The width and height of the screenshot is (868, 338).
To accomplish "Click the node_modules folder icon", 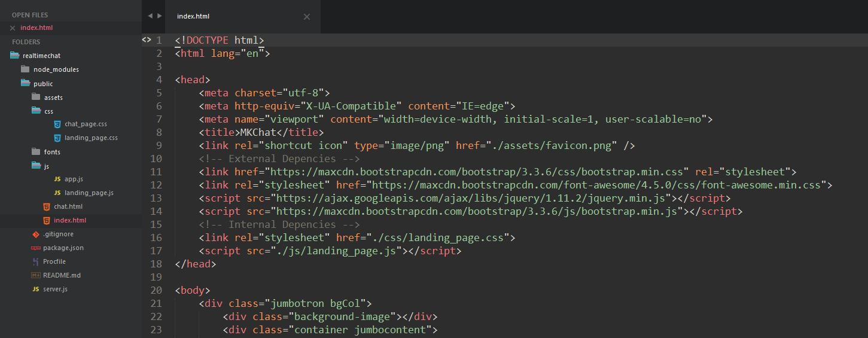I will point(25,69).
